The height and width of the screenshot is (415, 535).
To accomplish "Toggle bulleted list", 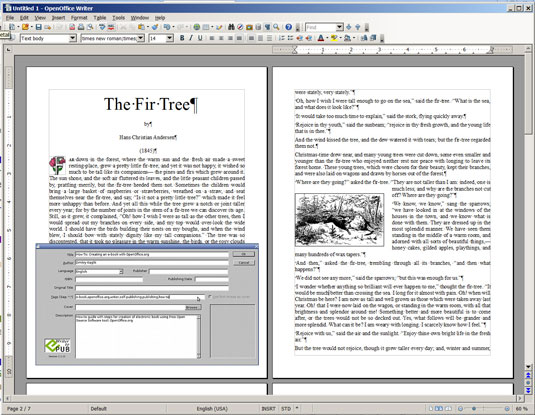I will tap(290, 38).
